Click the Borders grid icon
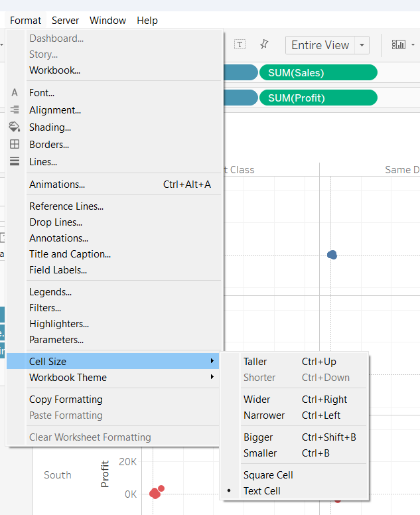 pos(15,144)
